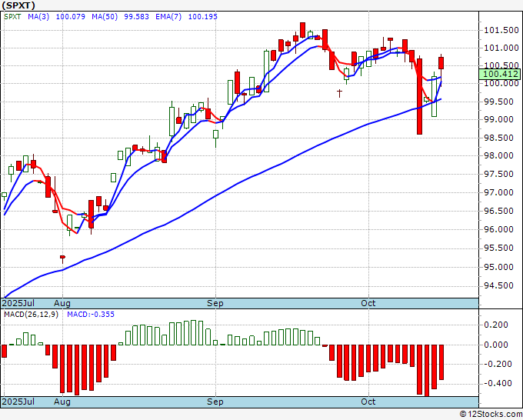Click the tall red candlestick dropping to 98.6

419,97
